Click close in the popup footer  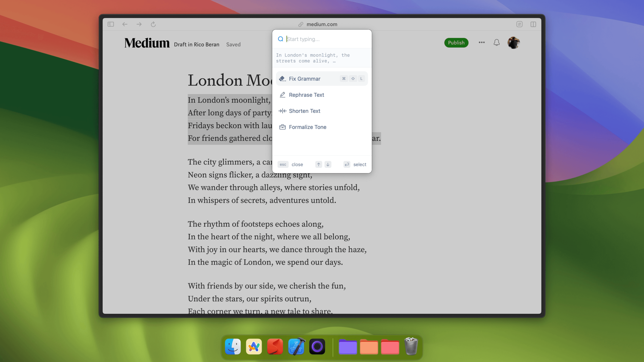click(297, 164)
